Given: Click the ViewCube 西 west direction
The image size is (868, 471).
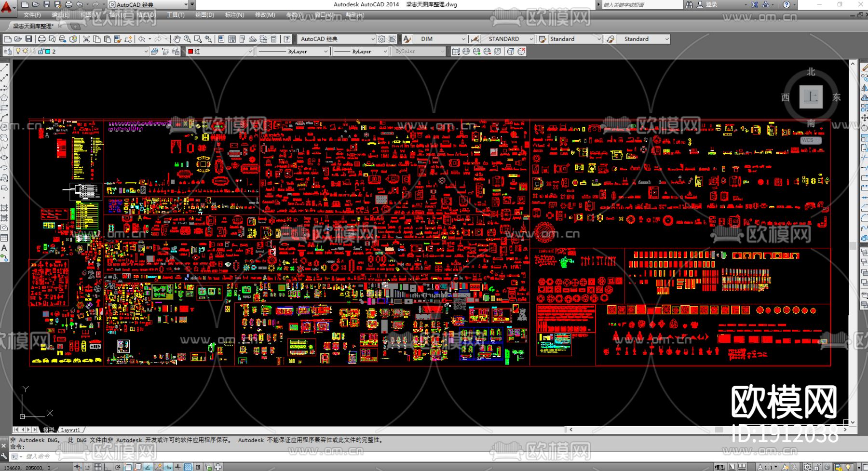Looking at the screenshot, I should (x=786, y=97).
